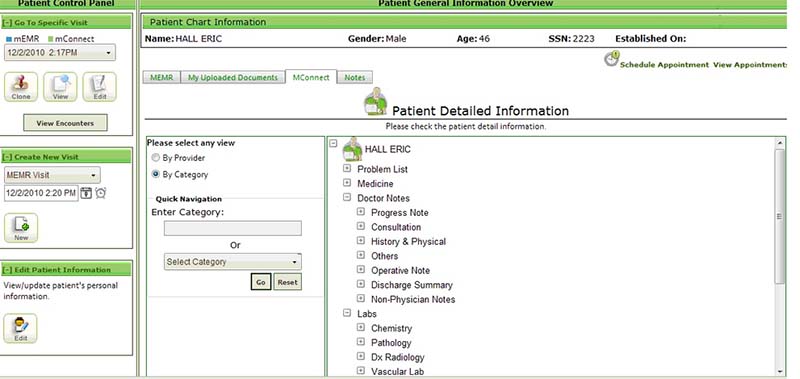The image size is (800, 379).
Task: Open the visit date dropdown 12/2/2010 2:17PM
Action: click(x=60, y=53)
